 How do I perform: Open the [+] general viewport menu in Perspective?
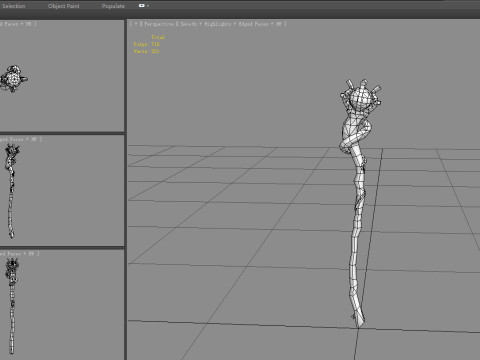[x=136, y=24]
